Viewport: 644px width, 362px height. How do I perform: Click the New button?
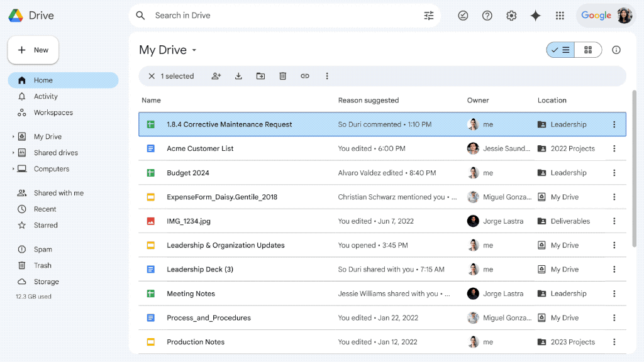coord(33,50)
